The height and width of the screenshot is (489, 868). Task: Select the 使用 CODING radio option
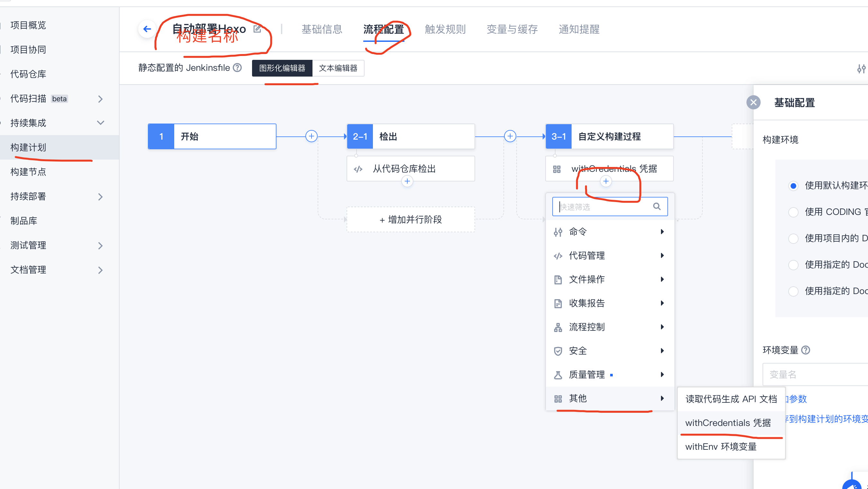[x=793, y=212]
